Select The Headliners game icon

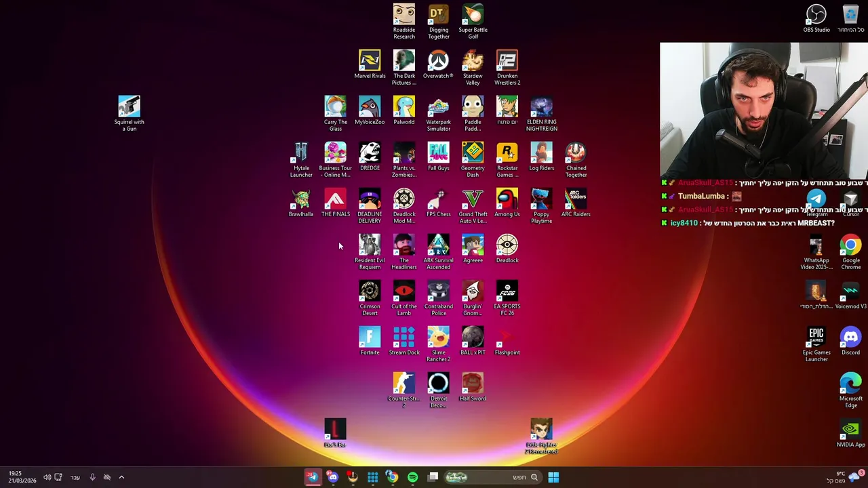[404, 252]
